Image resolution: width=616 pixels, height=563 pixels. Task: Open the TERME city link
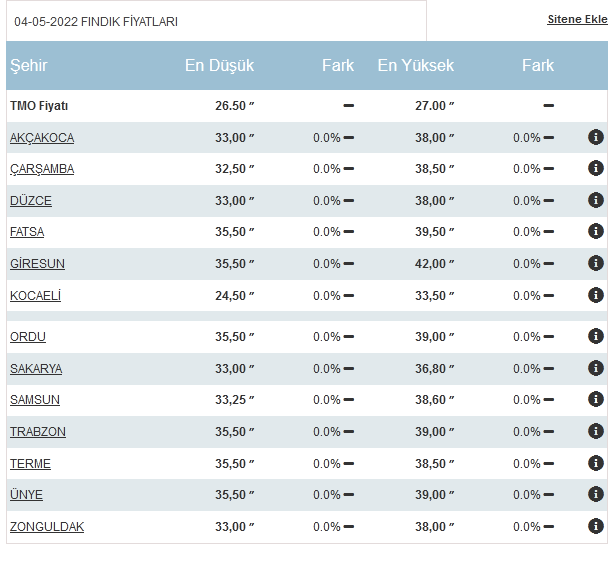pyautogui.click(x=30, y=464)
